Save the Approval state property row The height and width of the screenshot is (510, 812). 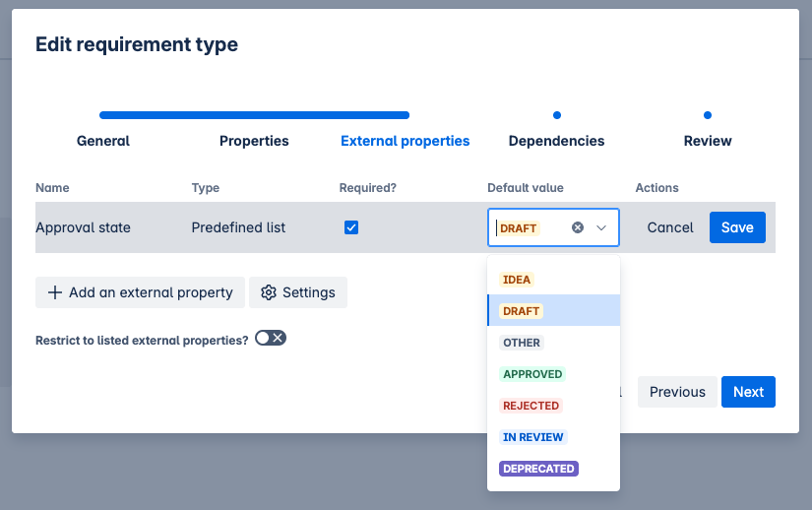point(737,227)
